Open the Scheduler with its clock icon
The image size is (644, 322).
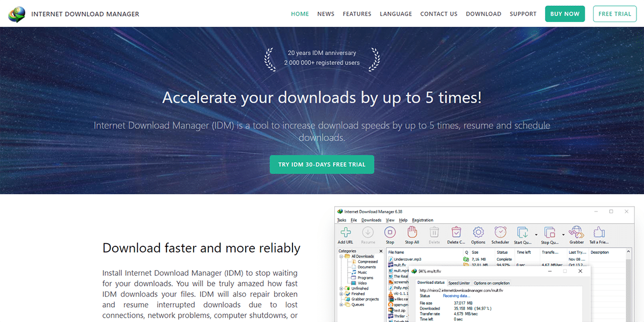pos(500,232)
